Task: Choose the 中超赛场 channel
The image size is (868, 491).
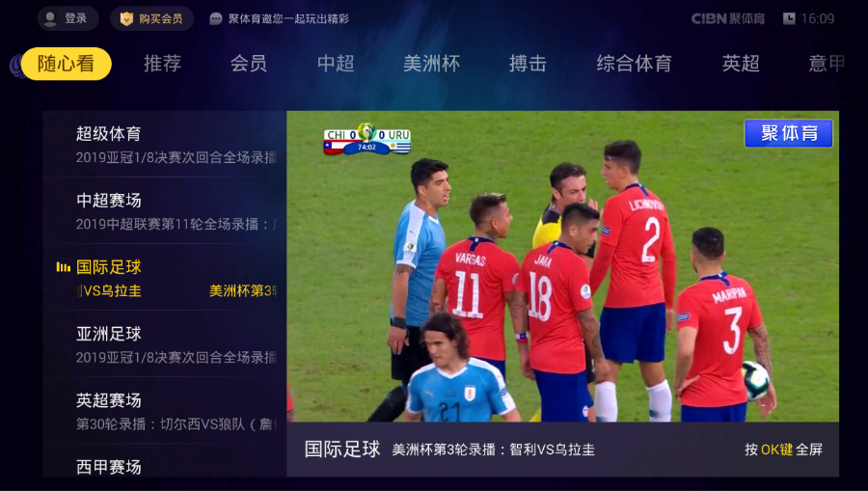Action: [165, 211]
